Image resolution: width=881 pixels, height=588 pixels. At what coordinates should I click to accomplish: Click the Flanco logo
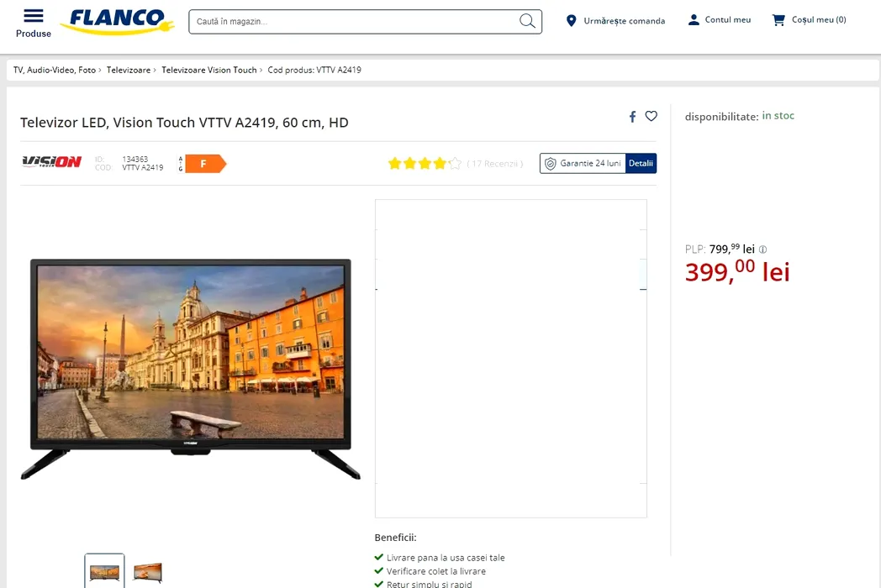(x=117, y=21)
